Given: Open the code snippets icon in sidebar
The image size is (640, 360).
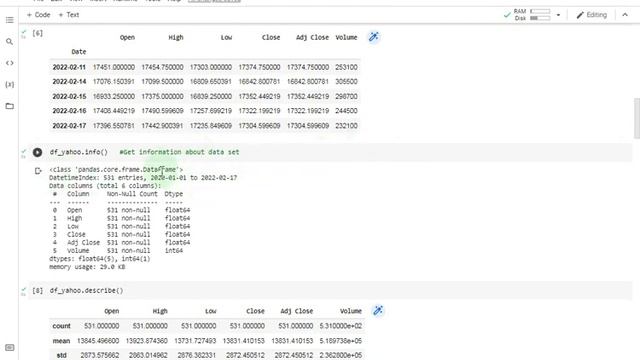Looking at the screenshot, I should click(x=9, y=63).
